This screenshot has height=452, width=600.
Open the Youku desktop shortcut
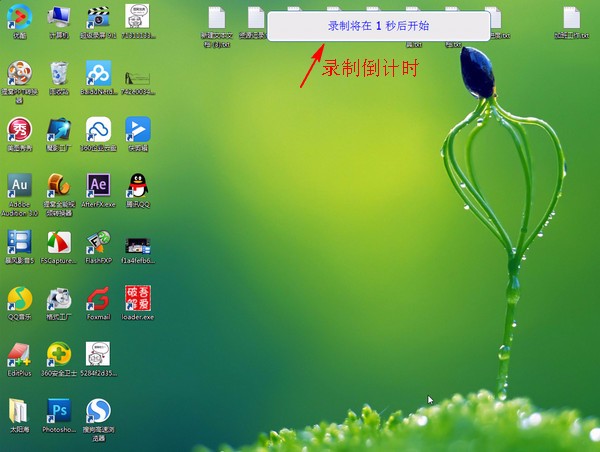20,22
